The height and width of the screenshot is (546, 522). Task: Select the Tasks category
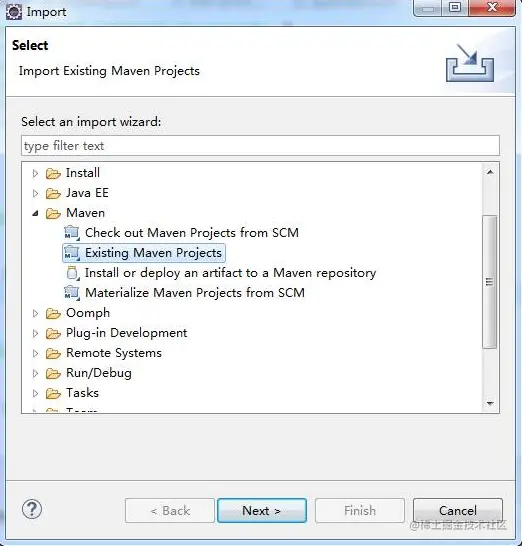pyautogui.click(x=83, y=393)
